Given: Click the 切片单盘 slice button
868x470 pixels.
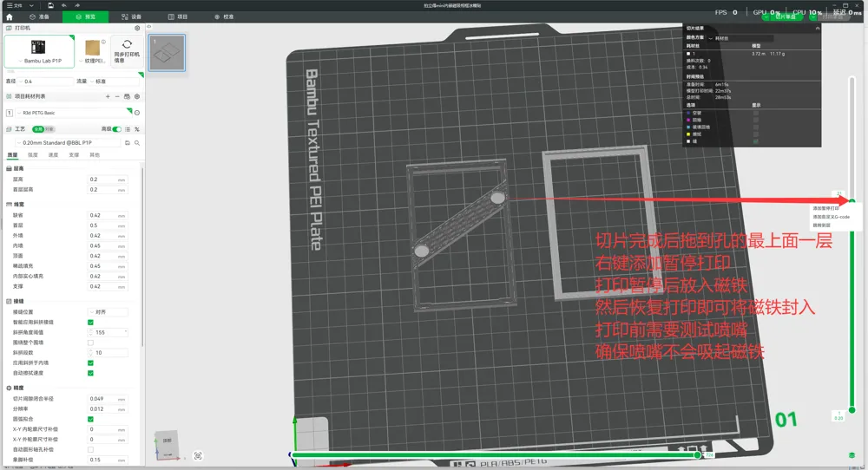Looking at the screenshot, I should pos(785,16).
